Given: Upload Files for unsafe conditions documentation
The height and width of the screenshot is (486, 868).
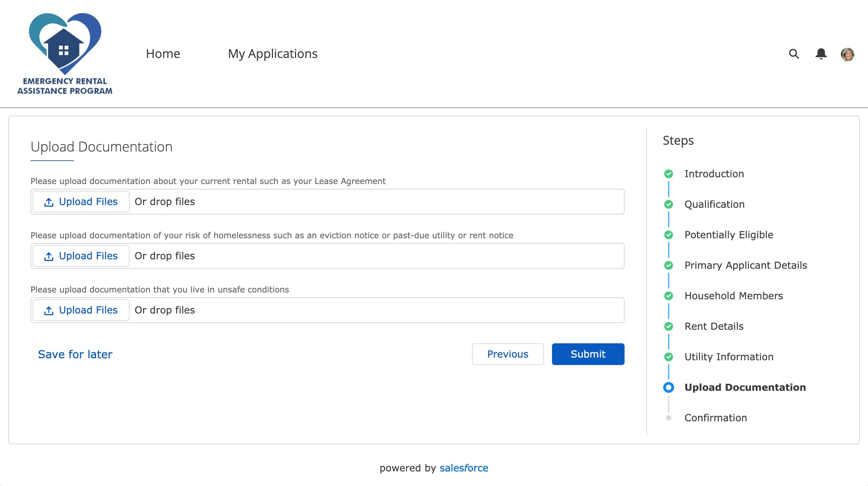Looking at the screenshot, I should (x=81, y=310).
